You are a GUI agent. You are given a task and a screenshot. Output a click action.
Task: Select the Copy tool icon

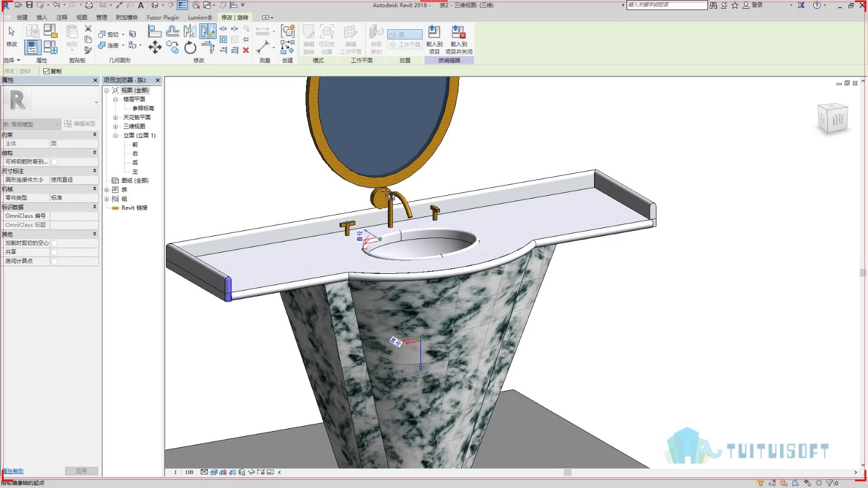[x=173, y=47]
